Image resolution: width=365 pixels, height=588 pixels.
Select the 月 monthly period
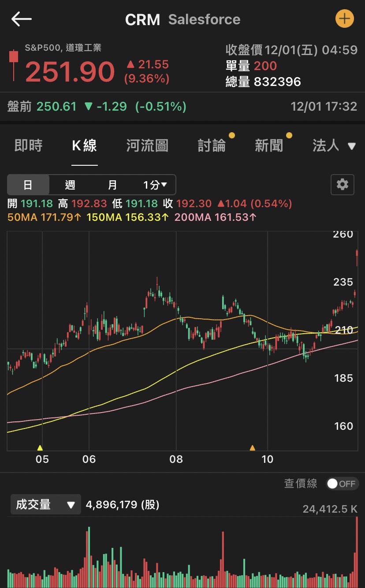pos(112,185)
